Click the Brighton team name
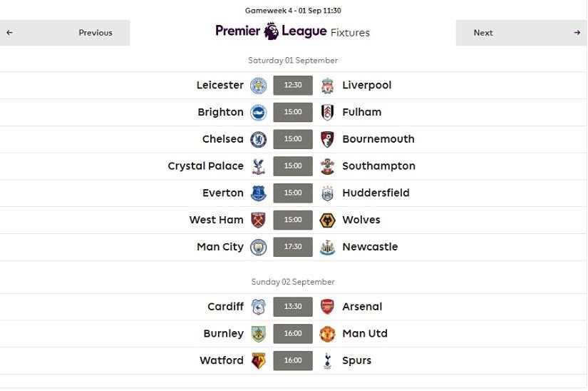 (220, 112)
